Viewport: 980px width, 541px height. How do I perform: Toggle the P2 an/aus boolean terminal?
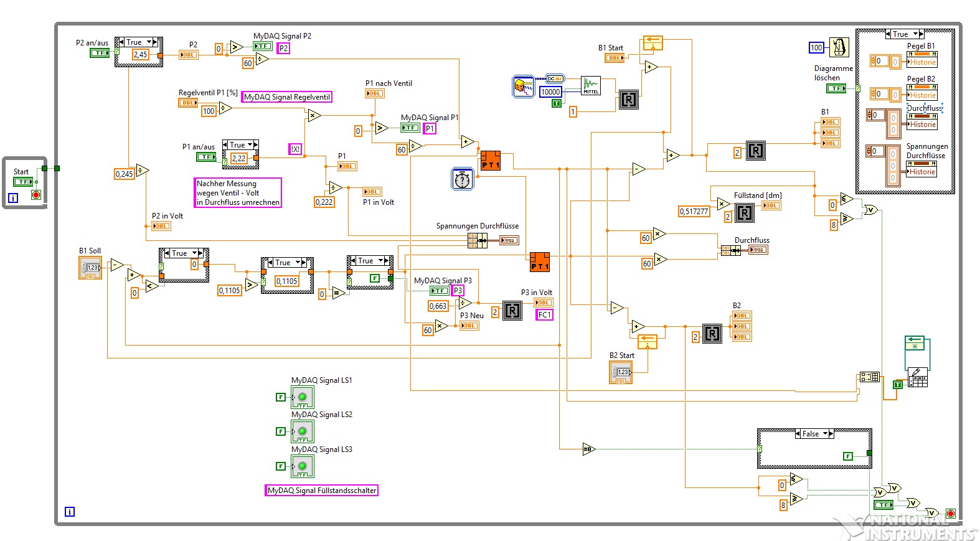pos(100,53)
